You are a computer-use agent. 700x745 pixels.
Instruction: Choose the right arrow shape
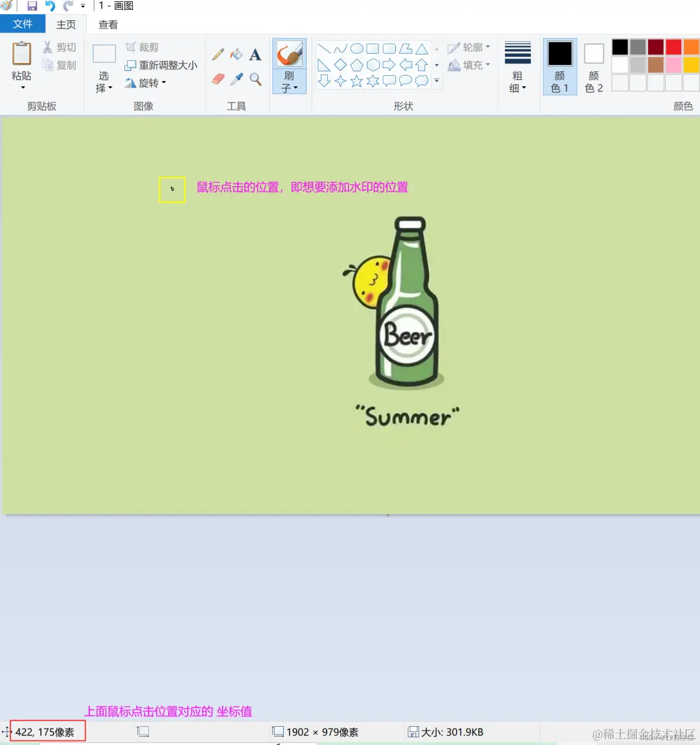click(389, 65)
